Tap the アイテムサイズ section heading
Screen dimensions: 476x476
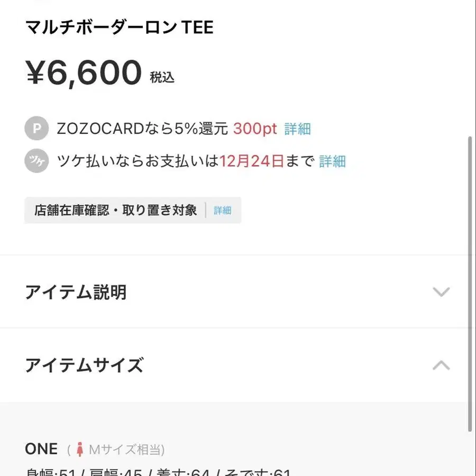click(x=84, y=365)
